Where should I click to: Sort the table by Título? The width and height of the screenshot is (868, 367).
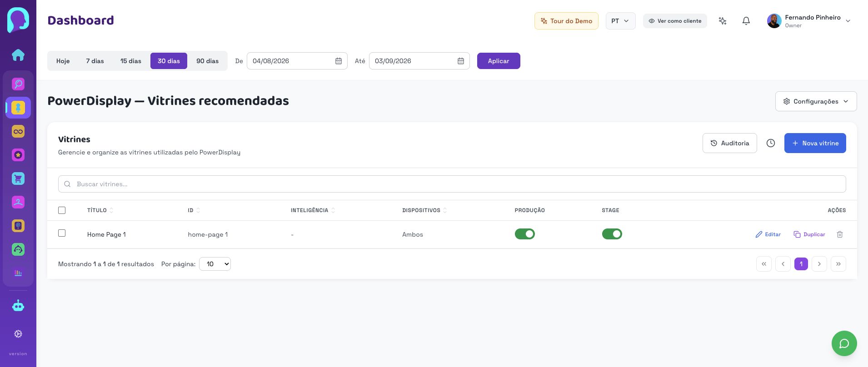100,210
